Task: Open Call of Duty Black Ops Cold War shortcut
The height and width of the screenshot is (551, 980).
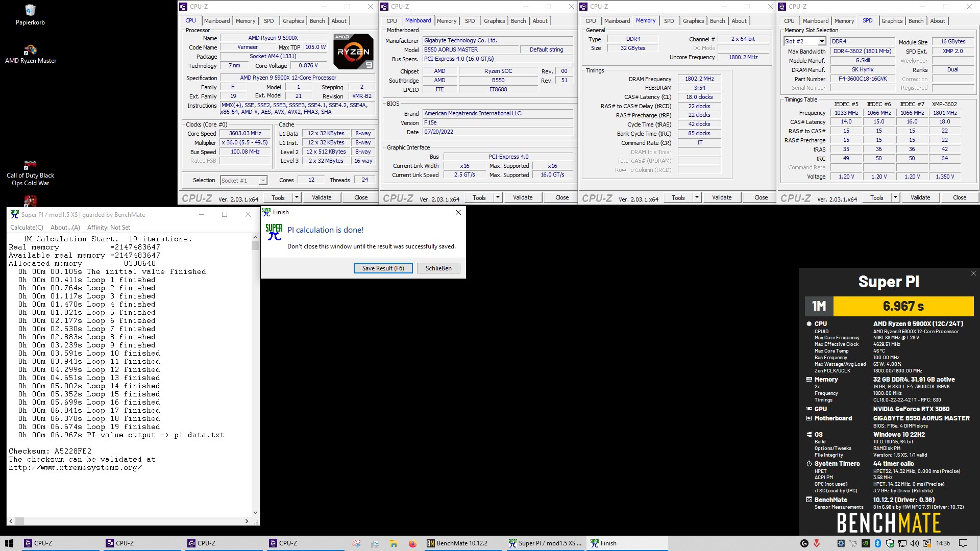Action: pyautogui.click(x=30, y=173)
